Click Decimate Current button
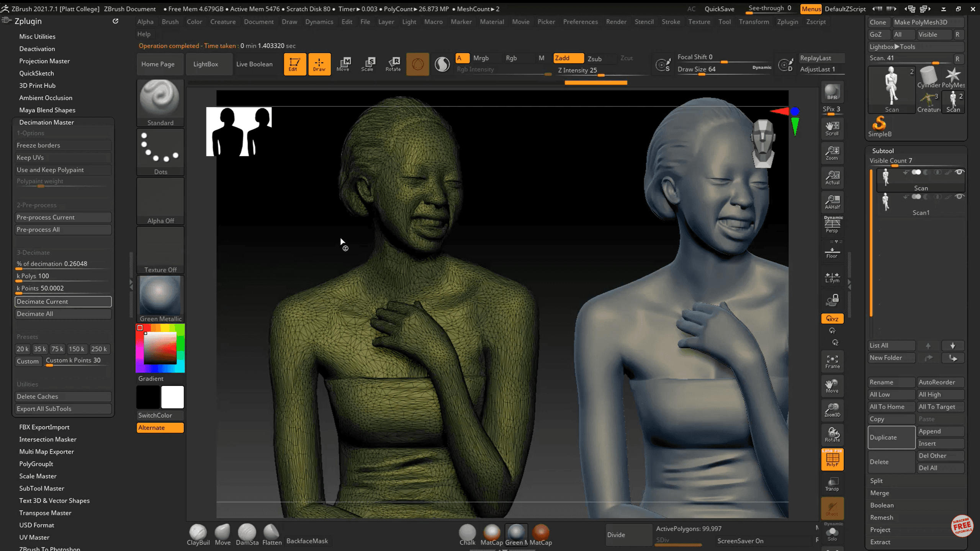 coord(63,301)
